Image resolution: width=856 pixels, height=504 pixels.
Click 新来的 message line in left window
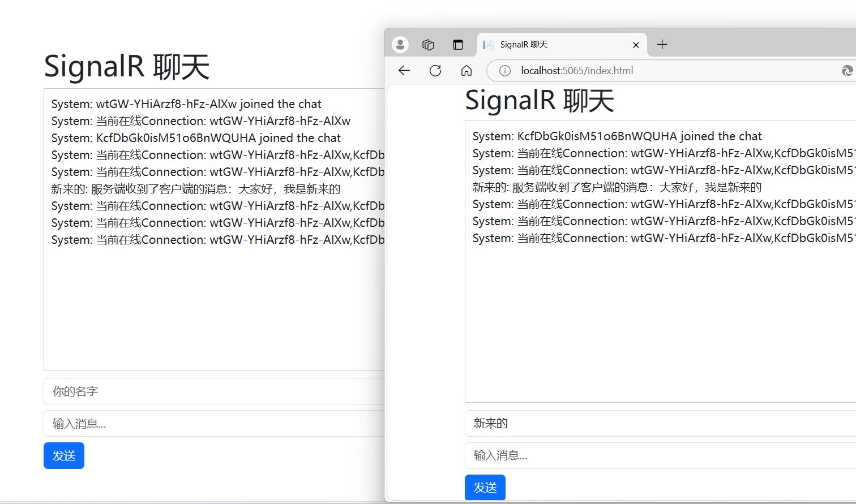tap(196, 189)
